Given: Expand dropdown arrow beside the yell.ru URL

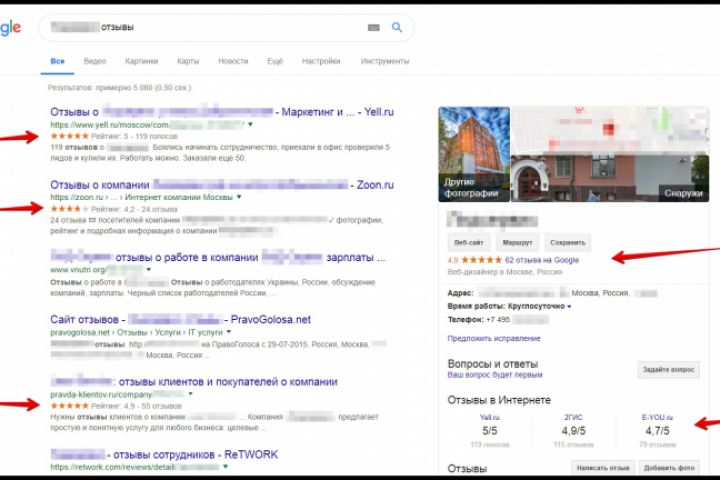Looking at the screenshot, I should pyautogui.click(x=250, y=124).
